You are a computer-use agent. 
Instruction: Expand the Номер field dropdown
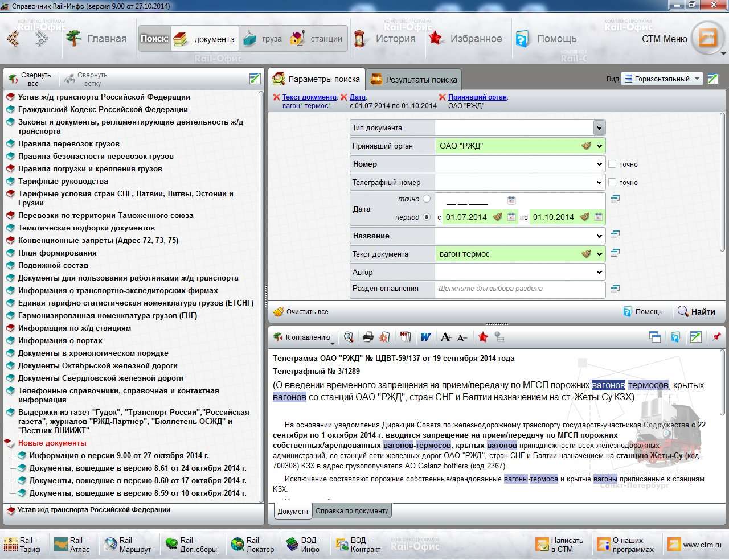click(x=599, y=164)
